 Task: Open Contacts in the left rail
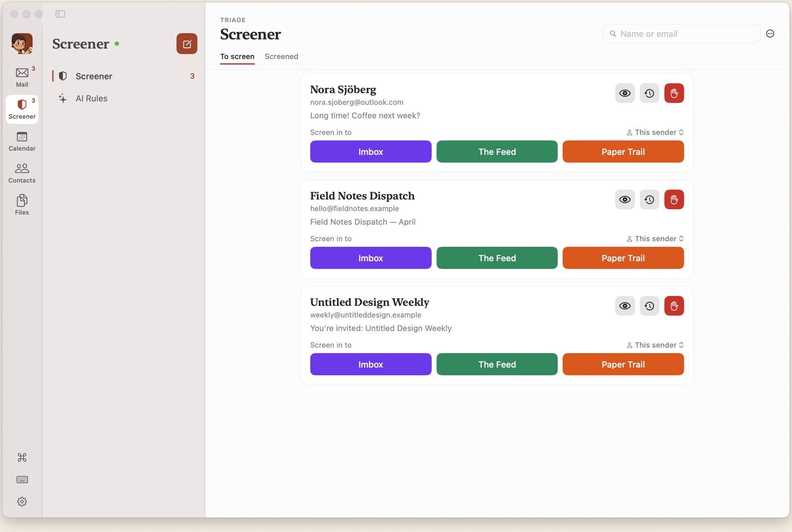coord(22,173)
